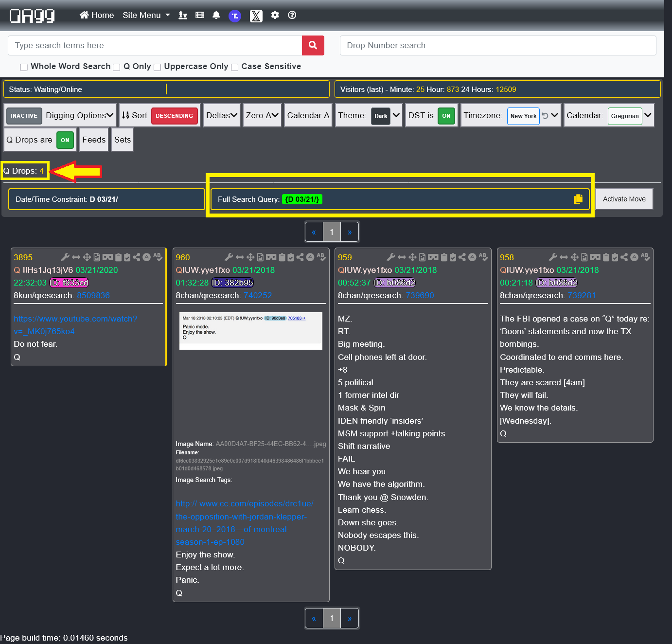Image resolution: width=672 pixels, height=644 pixels.
Task: Click the film strip icon in navbar
Action: click(199, 15)
